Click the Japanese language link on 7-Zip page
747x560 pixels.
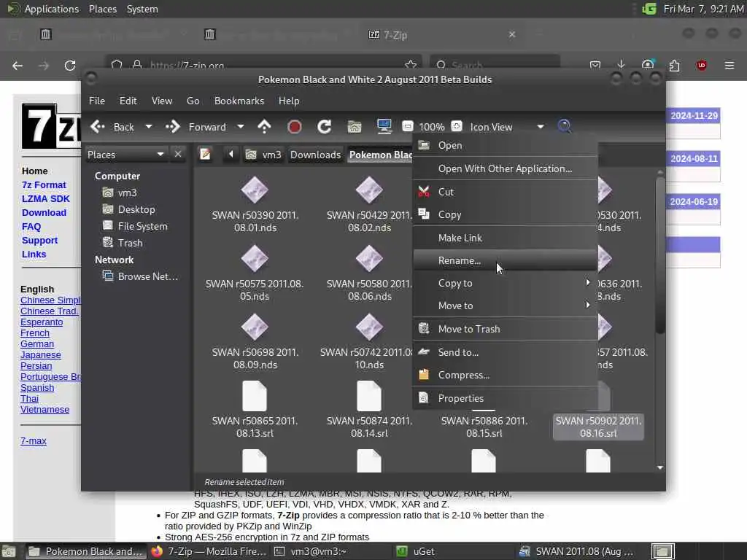(x=41, y=355)
